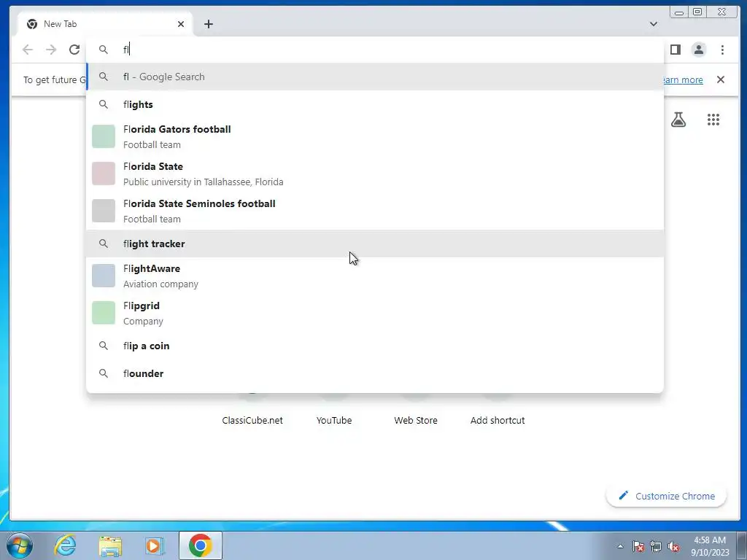747x560 pixels.
Task: Open a new tab with plus button
Action: (x=208, y=24)
